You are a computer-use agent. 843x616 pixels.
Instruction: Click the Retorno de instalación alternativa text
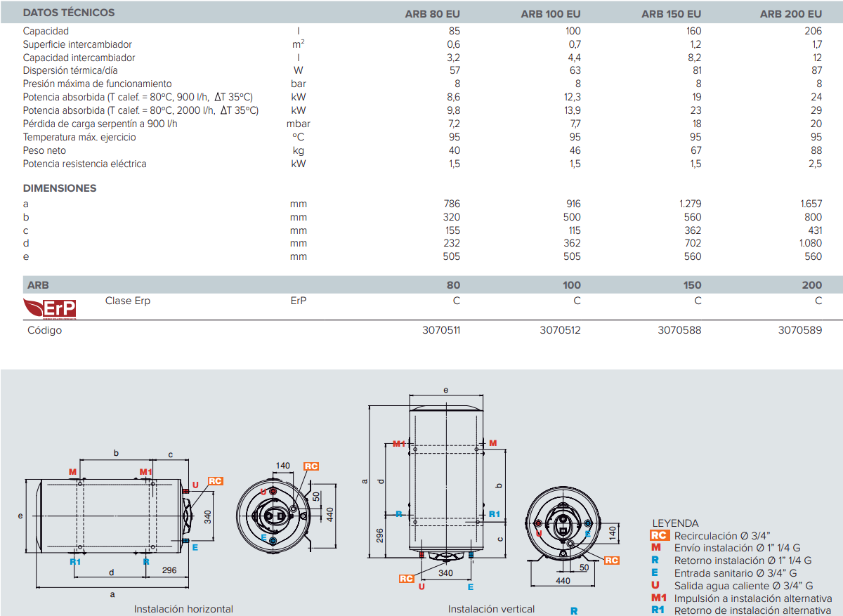pyautogui.click(x=752, y=610)
